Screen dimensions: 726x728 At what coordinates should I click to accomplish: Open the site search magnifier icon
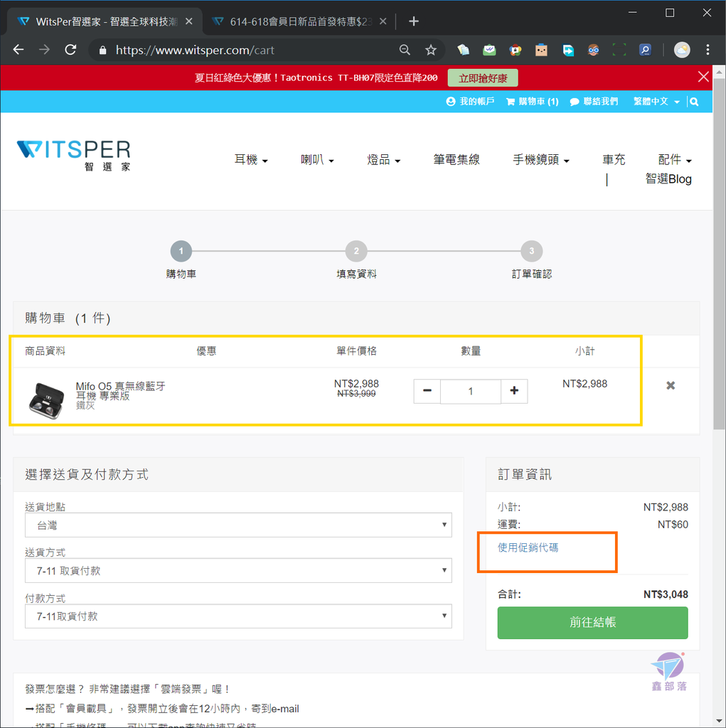pos(694,102)
